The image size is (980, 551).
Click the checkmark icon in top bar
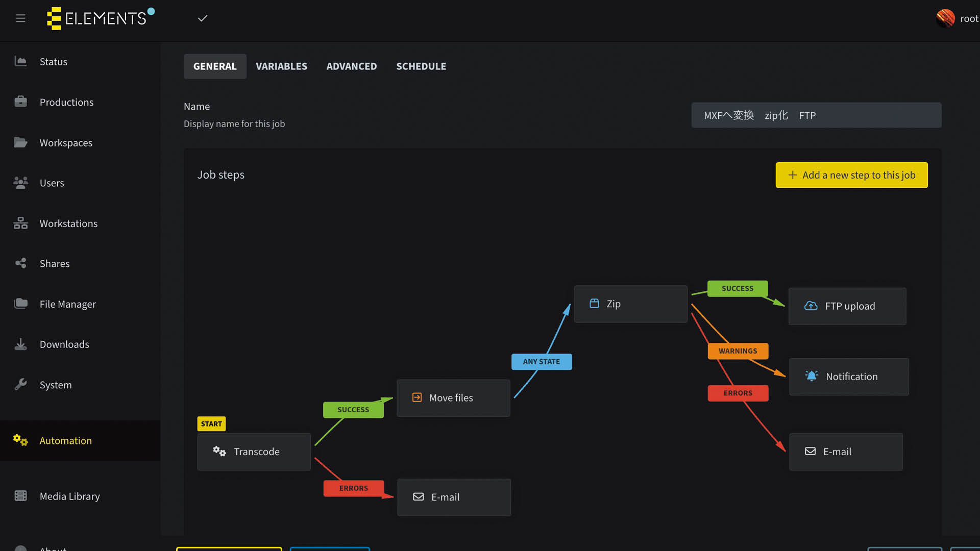[x=203, y=18]
